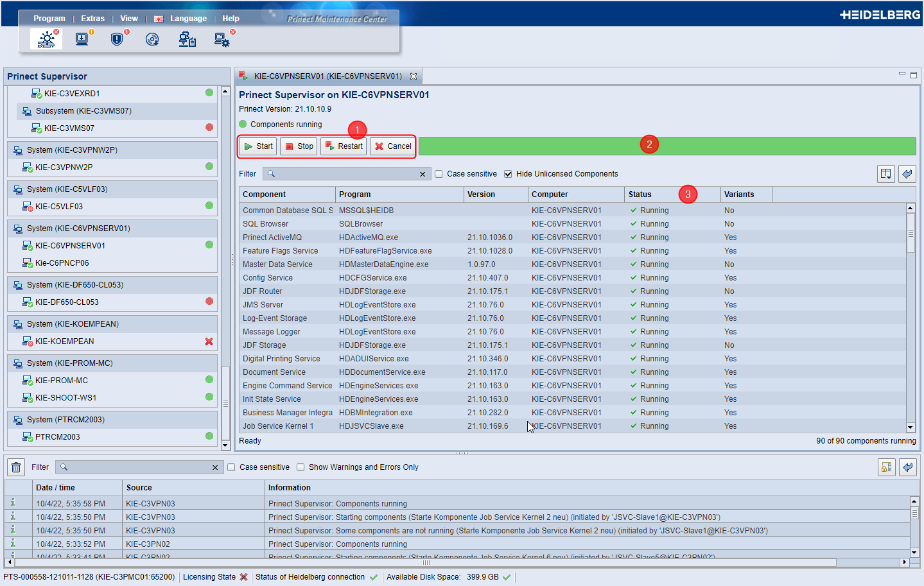The width and height of the screenshot is (924, 586).
Task: Open the table column selection dropdown
Action: click(886, 174)
